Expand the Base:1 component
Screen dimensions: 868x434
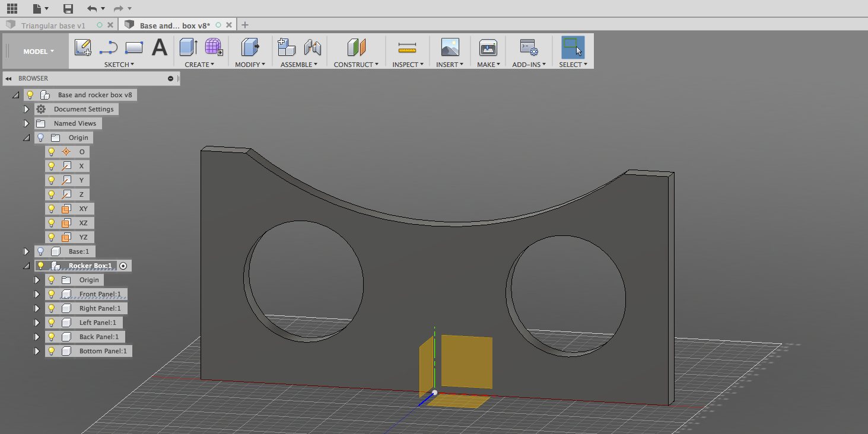point(26,251)
